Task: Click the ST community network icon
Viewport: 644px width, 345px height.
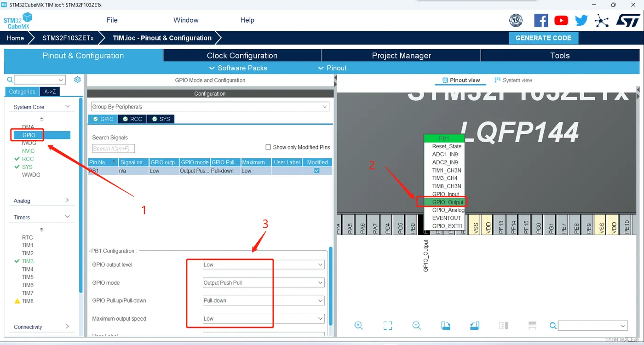Action: point(602,20)
